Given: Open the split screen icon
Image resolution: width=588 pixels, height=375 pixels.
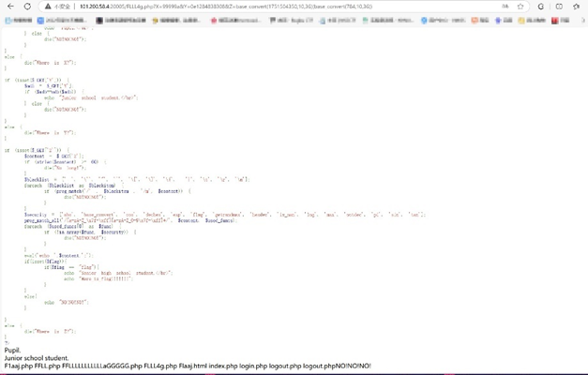Looking at the screenshot, I should [x=560, y=7].
